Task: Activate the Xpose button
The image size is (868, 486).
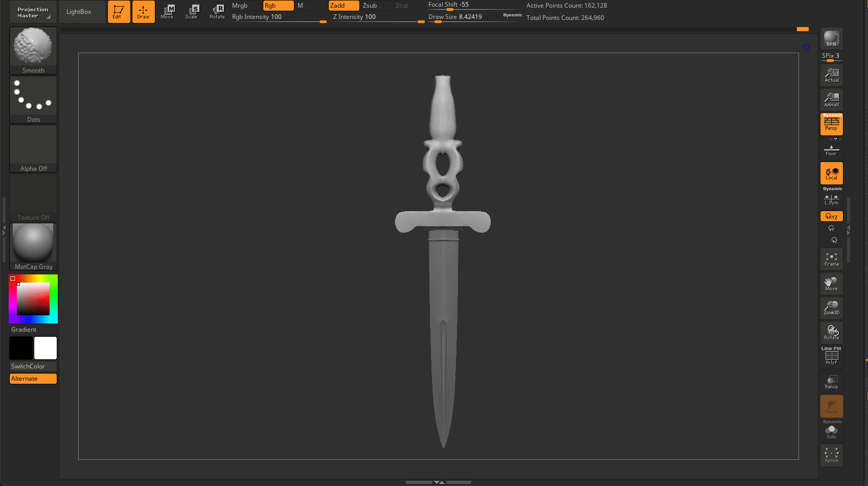Action: tap(832, 455)
